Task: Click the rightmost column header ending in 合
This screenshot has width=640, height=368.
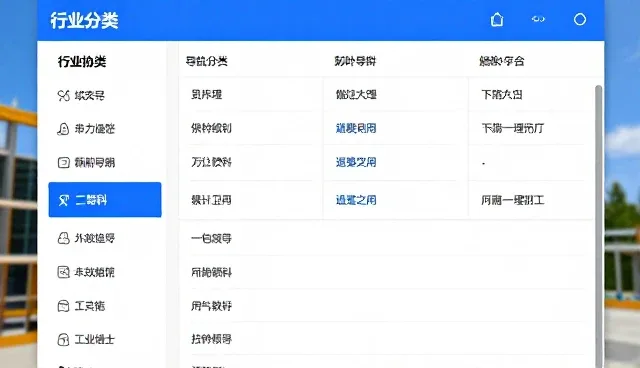Action: pos(502,61)
